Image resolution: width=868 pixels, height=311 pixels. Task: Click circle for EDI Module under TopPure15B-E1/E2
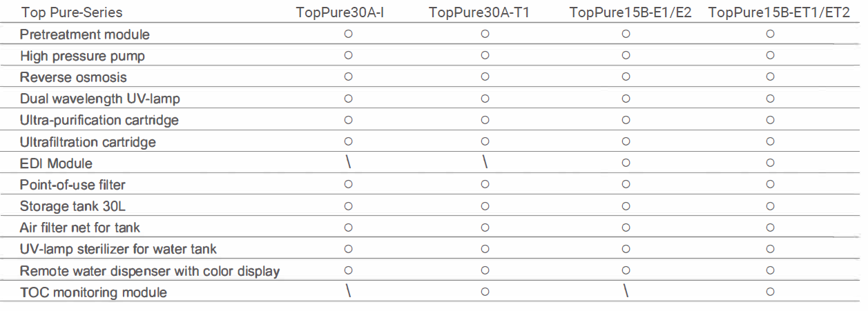point(626,163)
